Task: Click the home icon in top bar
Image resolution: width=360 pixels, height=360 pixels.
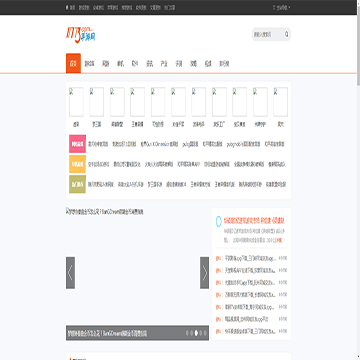Action: pos(67,7)
